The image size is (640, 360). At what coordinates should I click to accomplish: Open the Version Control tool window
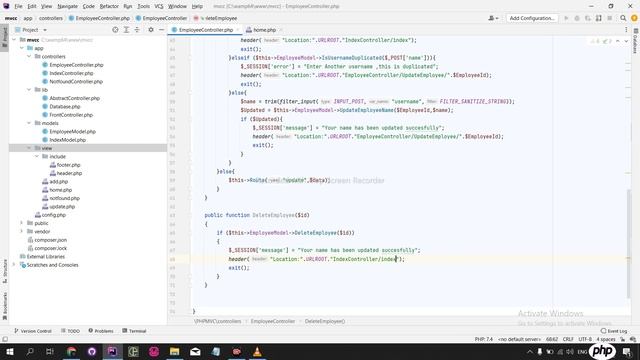pyautogui.click(x=33, y=331)
